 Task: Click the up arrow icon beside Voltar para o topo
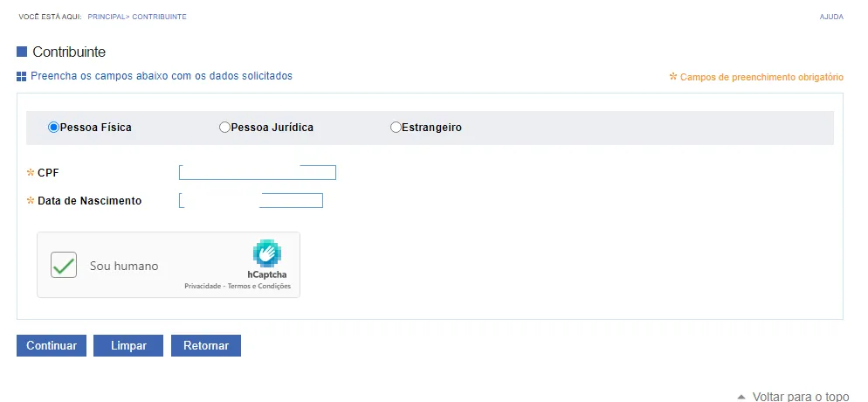tap(741, 397)
